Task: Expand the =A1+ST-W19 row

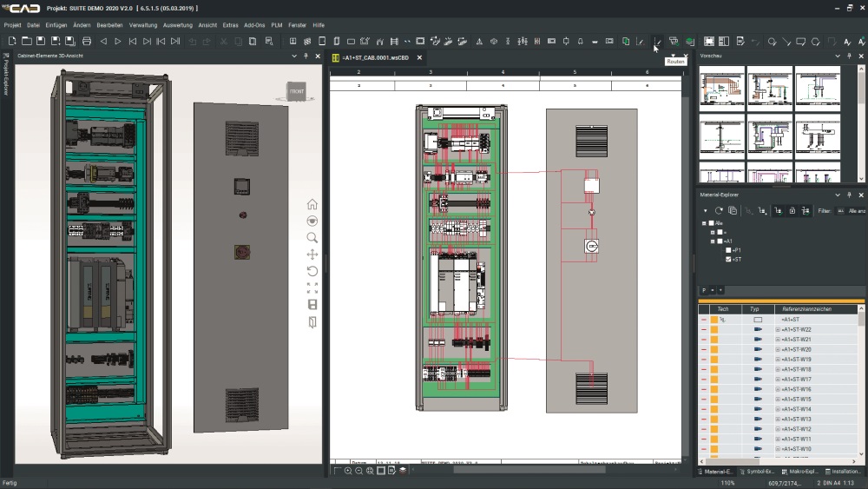Action: click(x=778, y=360)
